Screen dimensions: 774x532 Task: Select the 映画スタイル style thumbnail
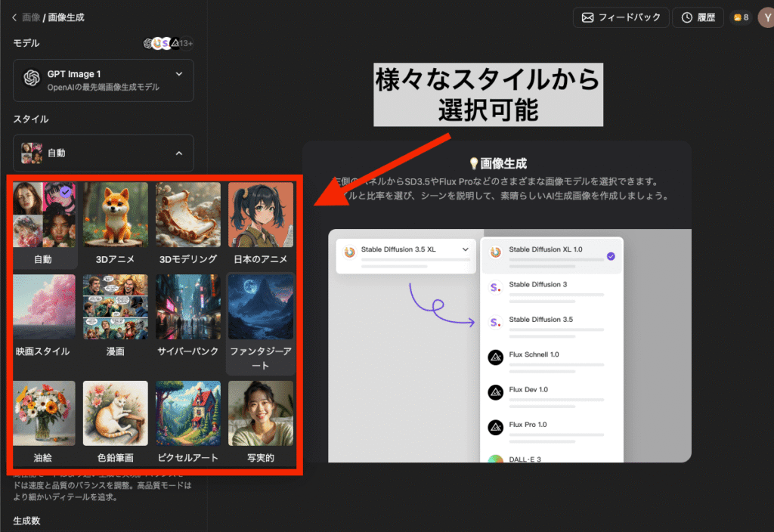point(45,307)
